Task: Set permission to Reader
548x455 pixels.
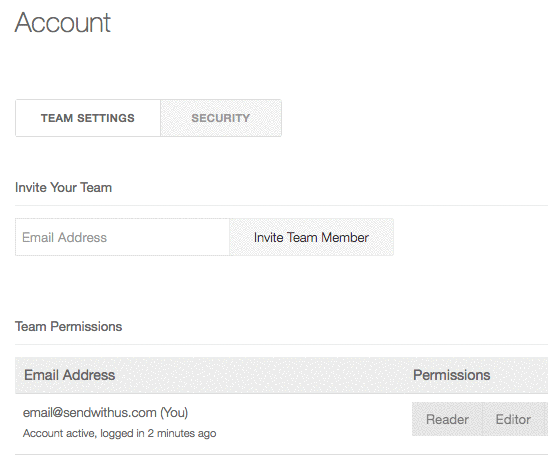Action: tap(447, 419)
